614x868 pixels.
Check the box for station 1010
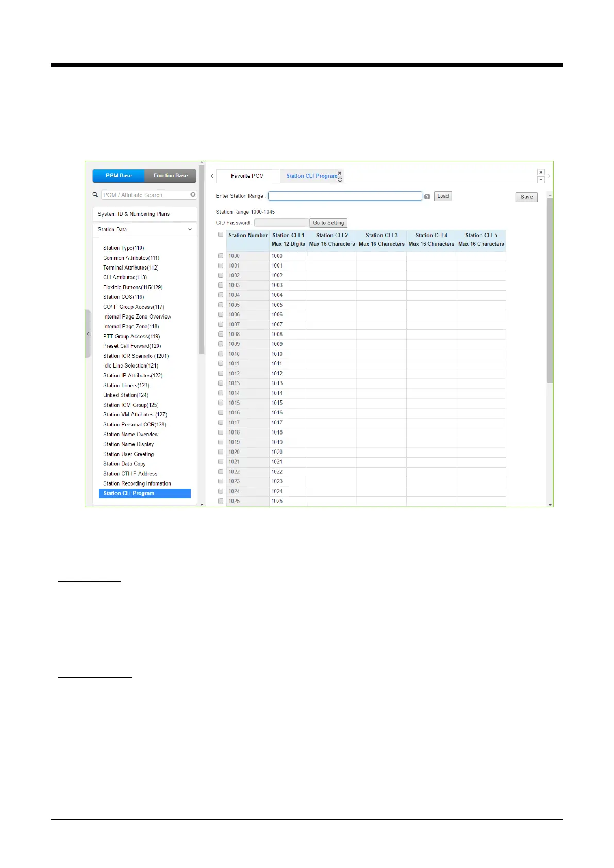(x=221, y=354)
